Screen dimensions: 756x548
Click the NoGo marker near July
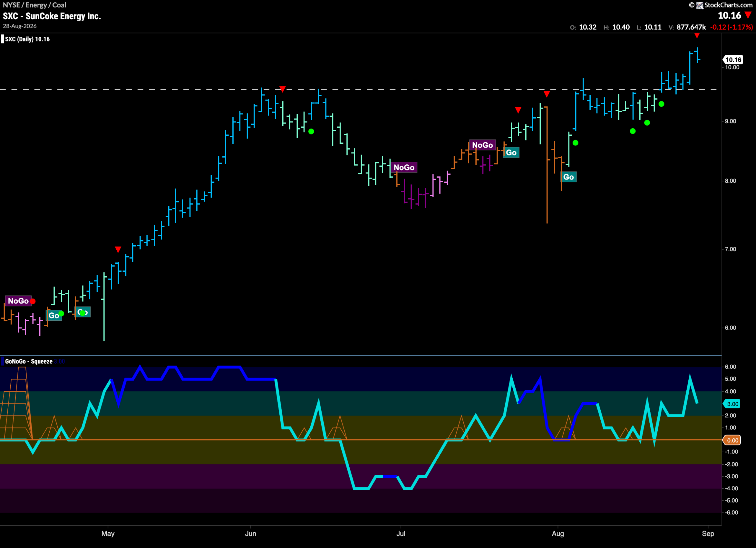(x=404, y=167)
